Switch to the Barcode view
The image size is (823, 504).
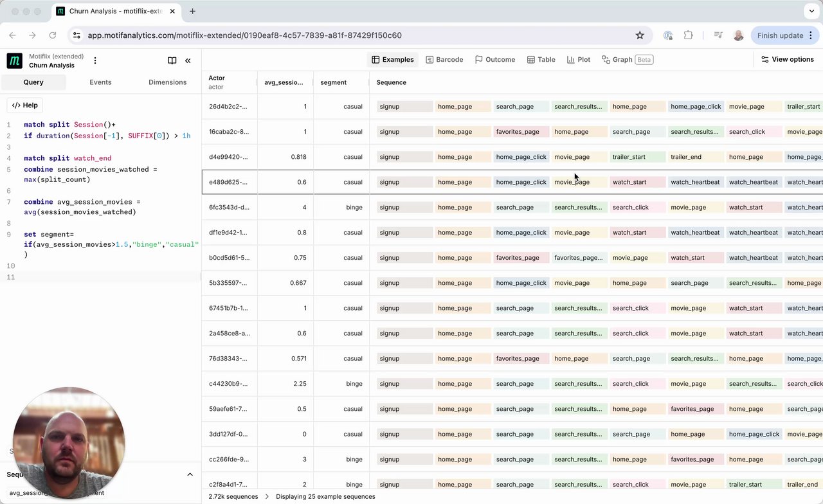click(444, 60)
